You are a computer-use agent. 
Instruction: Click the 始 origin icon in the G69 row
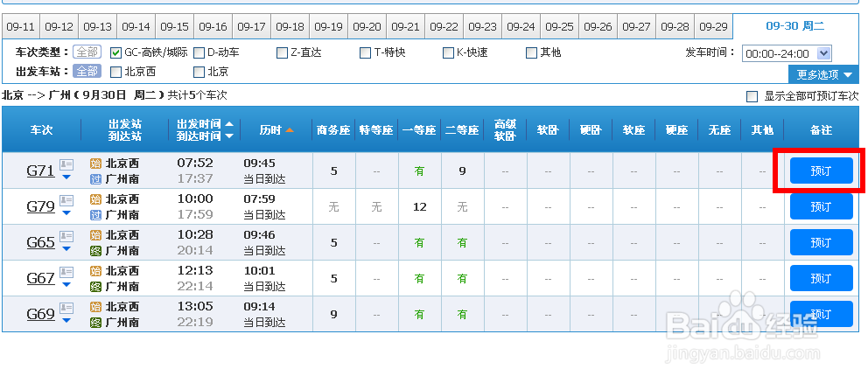[95, 307]
